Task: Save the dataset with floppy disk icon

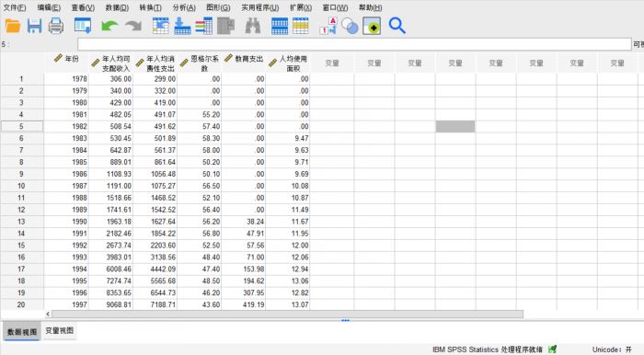Action: pyautogui.click(x=35, y=26)
